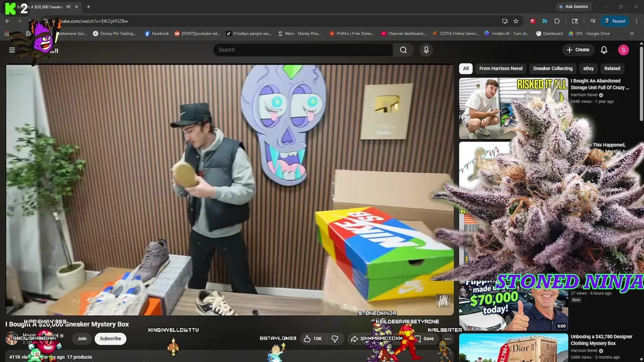Open the YouTube hamburger guide menu
The height and width of the screenshot is (362, 644).
coord(12,50)
